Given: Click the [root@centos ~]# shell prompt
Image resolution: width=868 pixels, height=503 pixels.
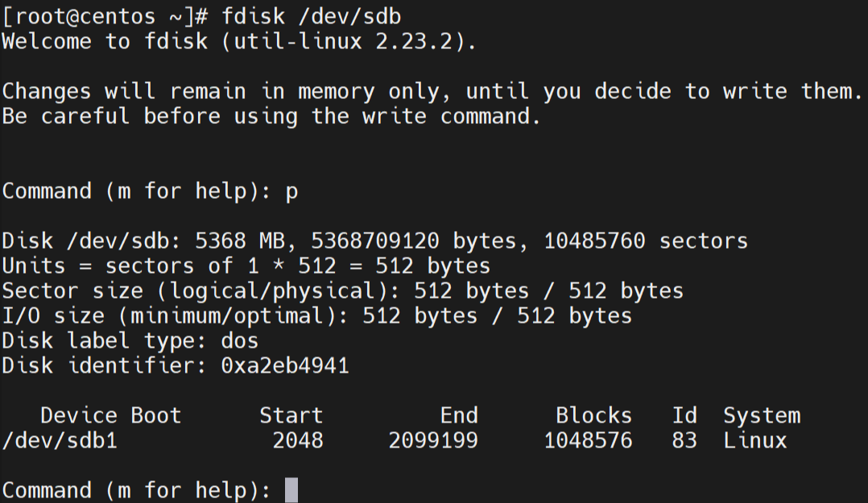Looking at the screenshot, I should tap(104, 15).
